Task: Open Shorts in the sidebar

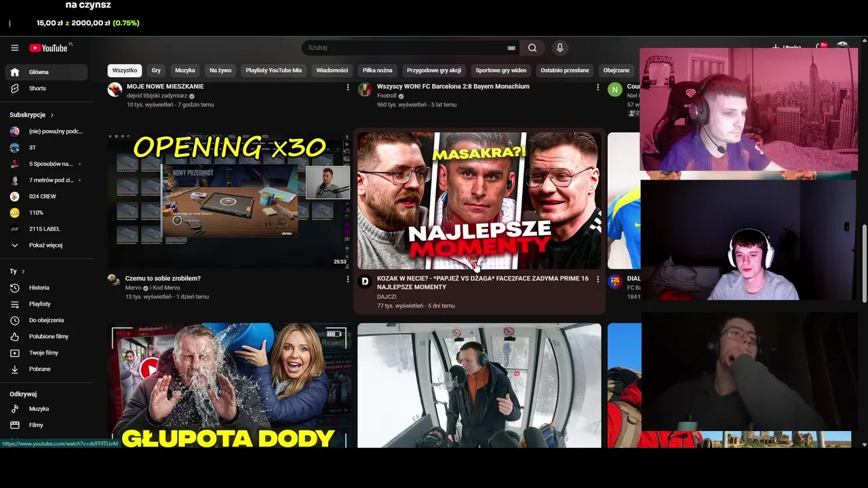Action: tap(46, 88)
